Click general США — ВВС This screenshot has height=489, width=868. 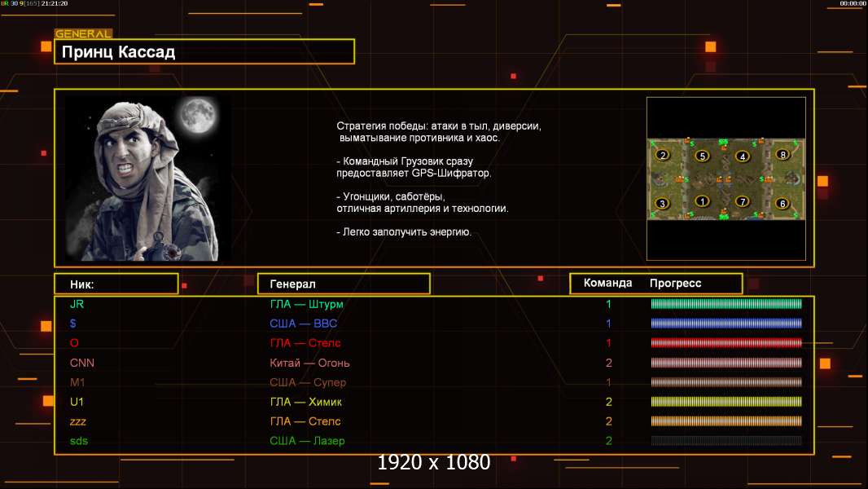point(304,324)
